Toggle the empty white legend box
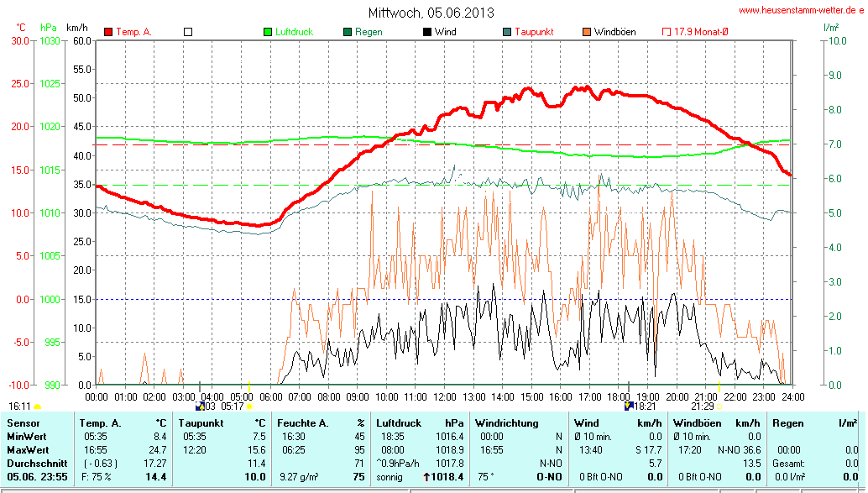Screen dimensions: 868x493 tap(188, 32)
